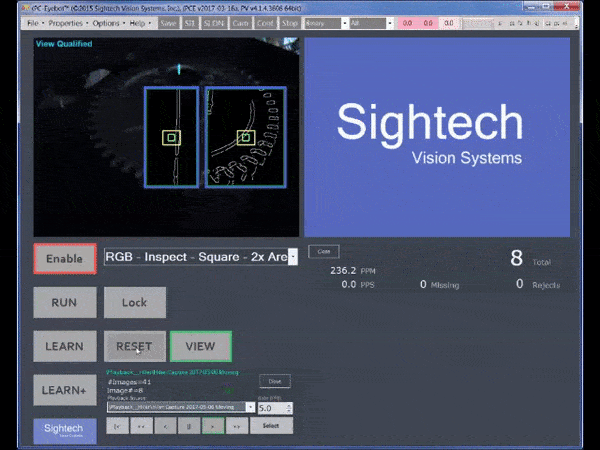Click the Cam button above PPM
The width and height of the screenshot is (600, 450).
click(x=324, y=251)
